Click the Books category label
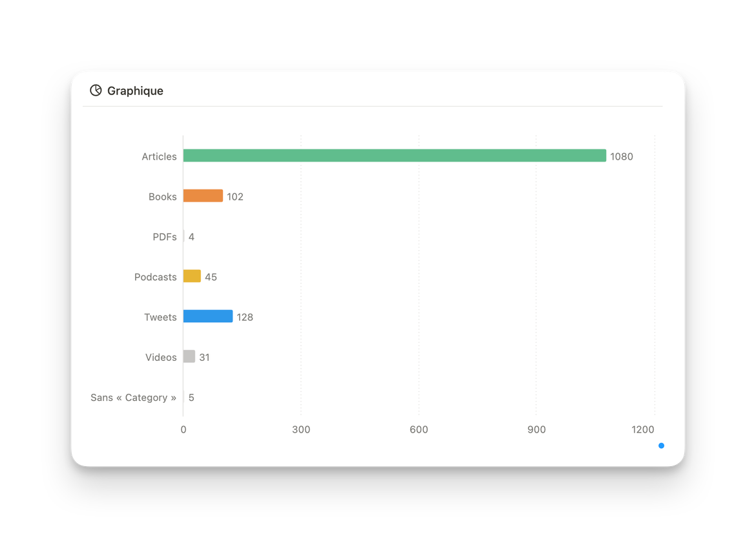 coord(162,197)
